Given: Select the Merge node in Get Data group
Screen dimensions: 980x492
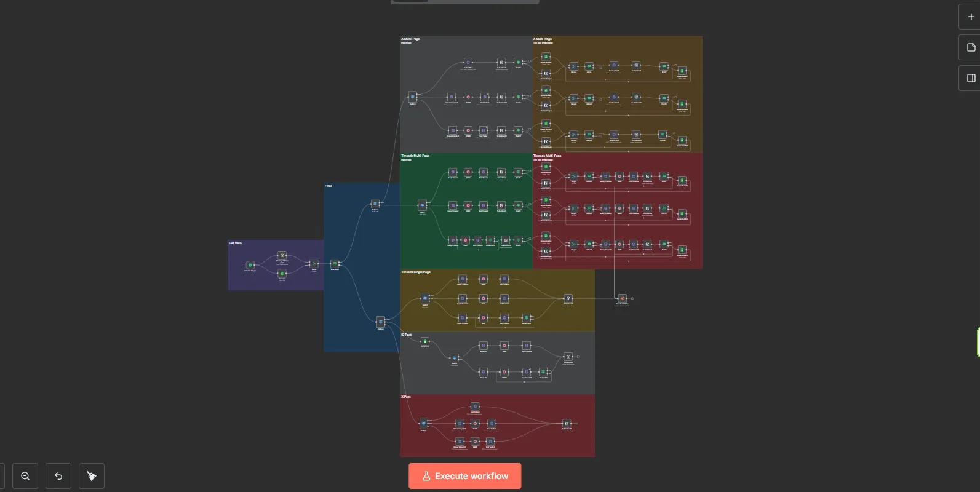Looking at the screenshot, I should pyautogui.click(x=314, y=264).
